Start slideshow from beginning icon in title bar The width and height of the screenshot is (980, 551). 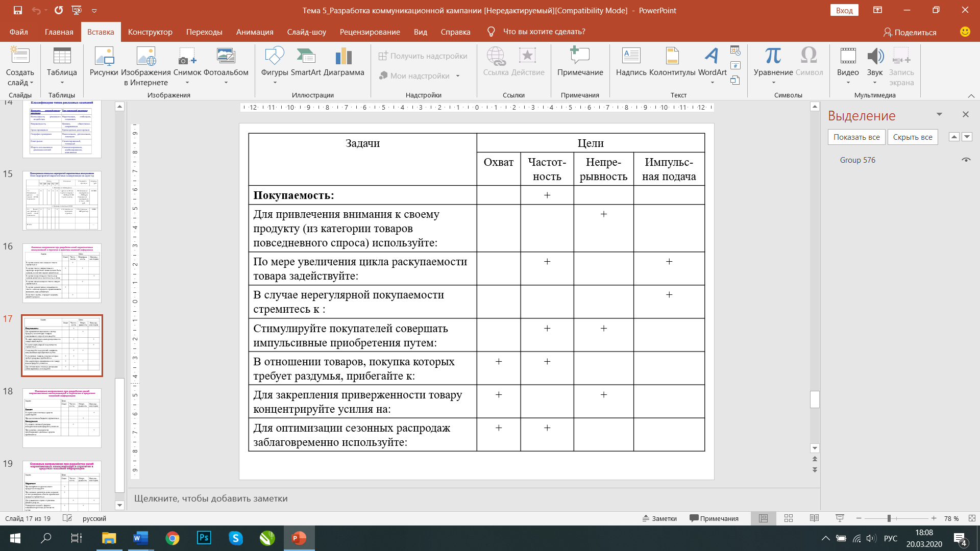point(77,10)
